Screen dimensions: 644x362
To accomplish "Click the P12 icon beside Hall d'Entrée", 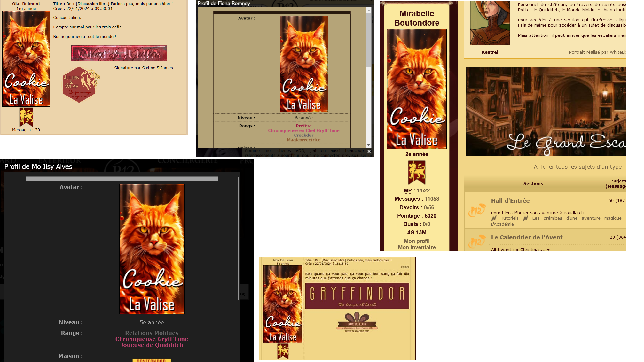I will tap(477, 210).
